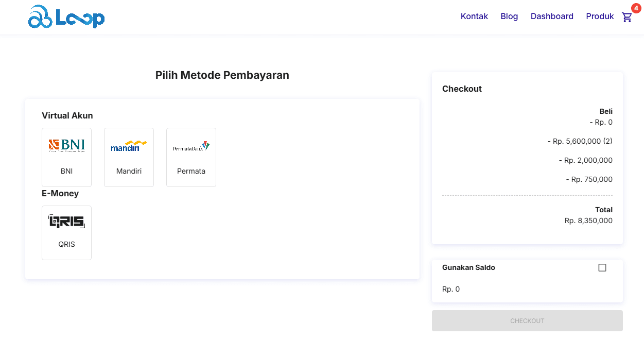Select the QRIS e-money payment option

(x=66, y=232)
